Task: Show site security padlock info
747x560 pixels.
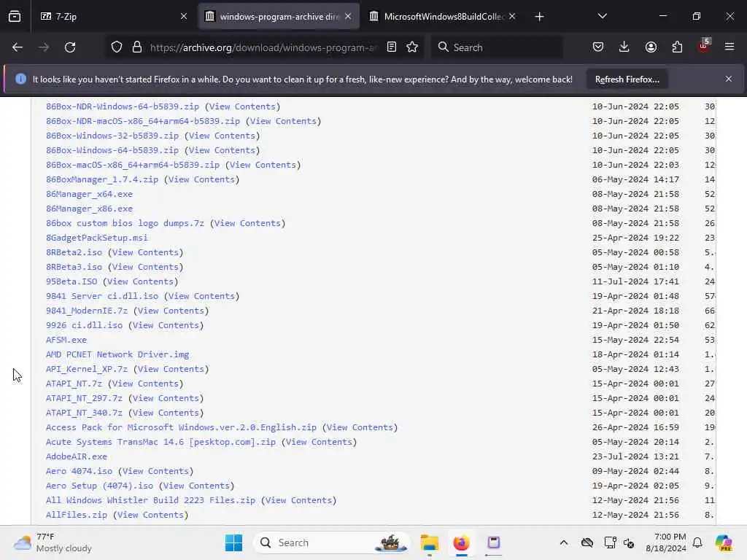Action: 137,47
